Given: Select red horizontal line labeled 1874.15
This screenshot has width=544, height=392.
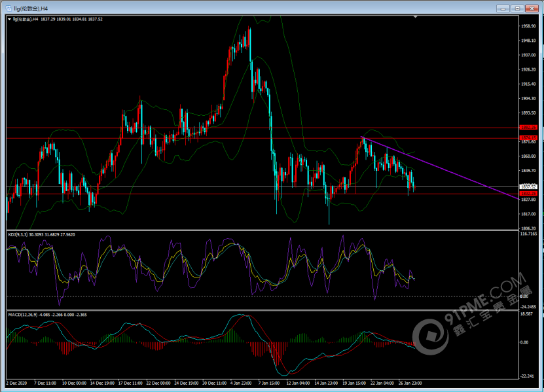Looking at the screenshot, I should tap(263, 139).
